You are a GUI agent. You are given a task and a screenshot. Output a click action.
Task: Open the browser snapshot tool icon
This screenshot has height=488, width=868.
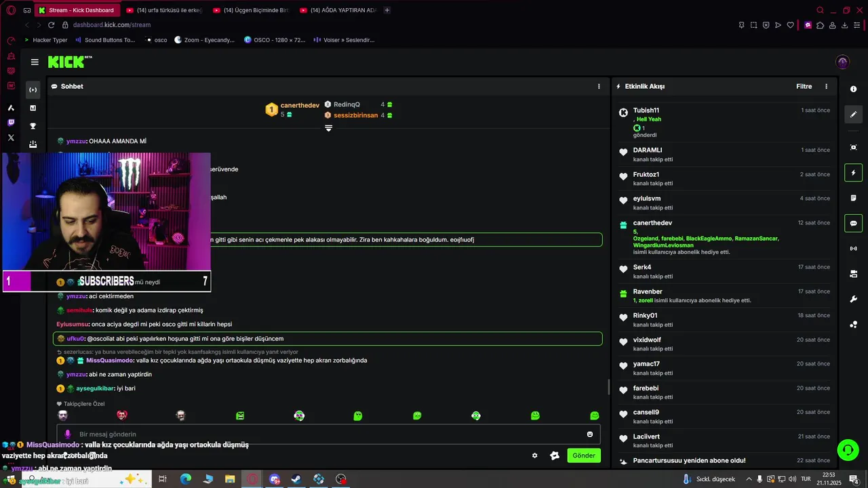[753, 25]
